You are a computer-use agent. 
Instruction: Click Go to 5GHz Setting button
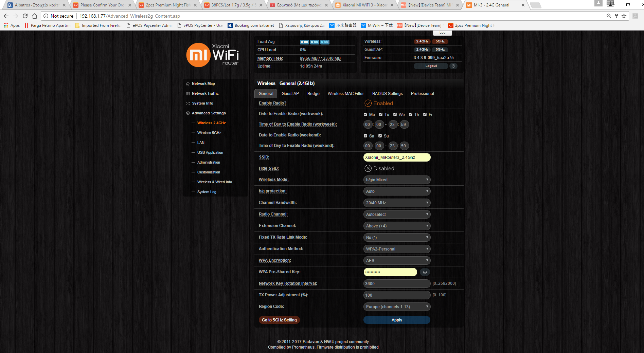279,320
